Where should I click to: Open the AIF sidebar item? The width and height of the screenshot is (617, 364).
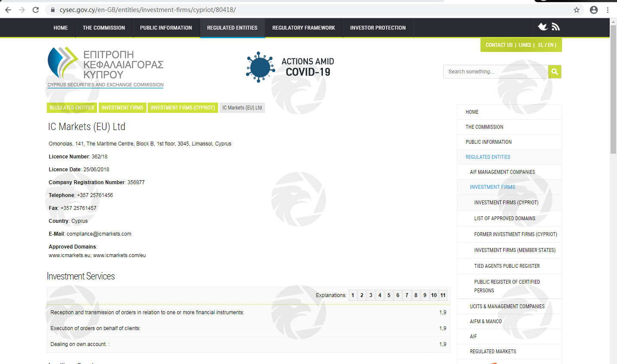[509, 337]
